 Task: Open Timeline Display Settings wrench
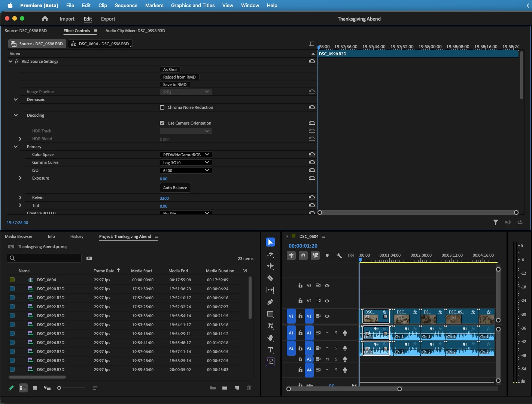tap(339, 255)
